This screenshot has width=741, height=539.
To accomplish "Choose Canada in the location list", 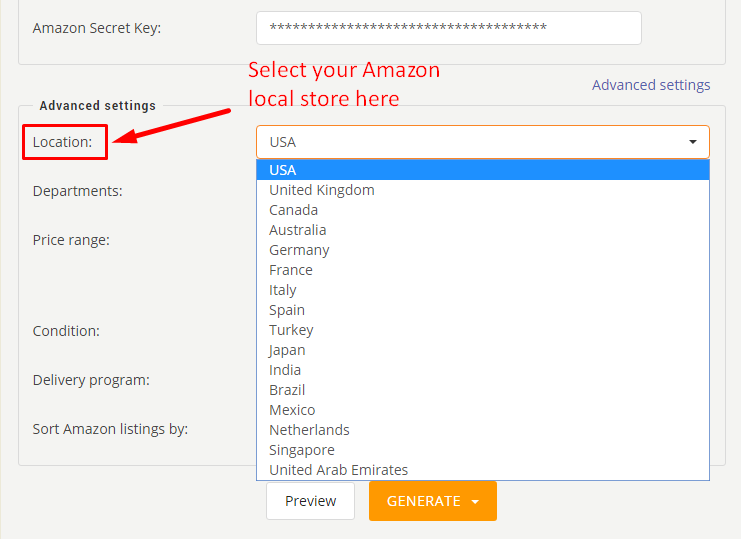I will coord(483,210).
